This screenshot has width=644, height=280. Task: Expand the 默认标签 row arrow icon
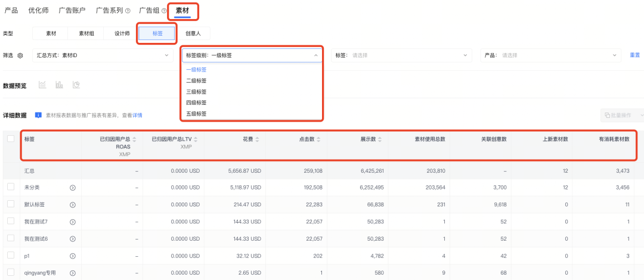73,205
